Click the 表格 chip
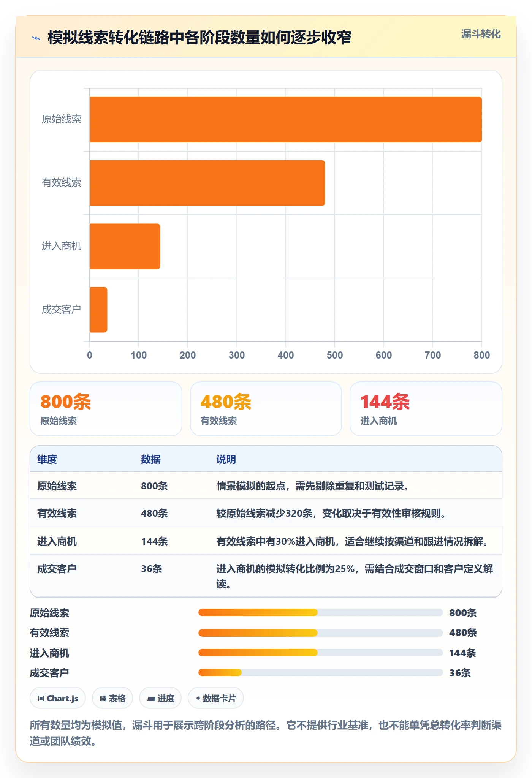 click(x=112, y=698)
